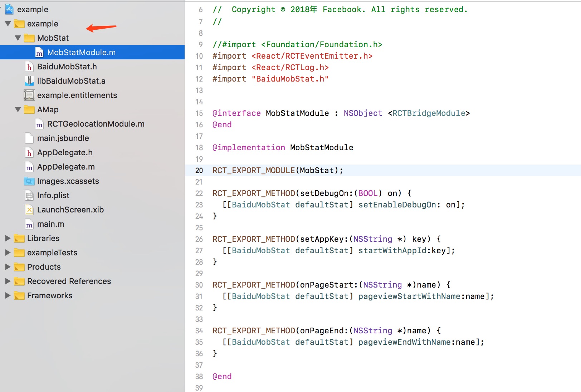Expand the Products group
Image resolution: width=581 pixels, height=392 pixels.
(x=8, y=267)
